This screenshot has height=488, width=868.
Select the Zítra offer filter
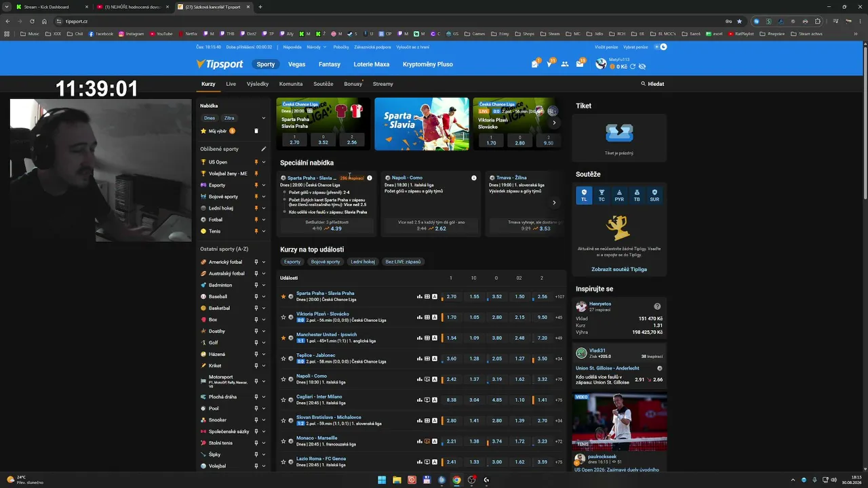[x=229, y=118]
